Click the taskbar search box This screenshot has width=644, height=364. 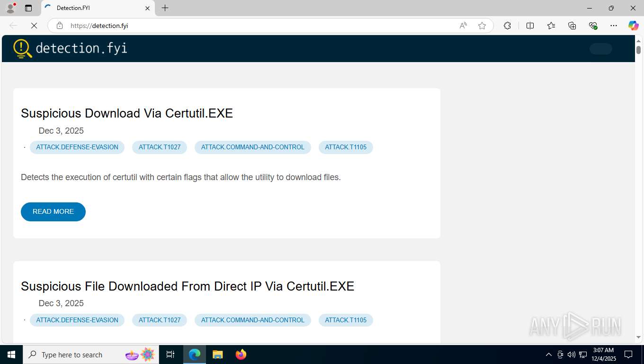(90, 355)
